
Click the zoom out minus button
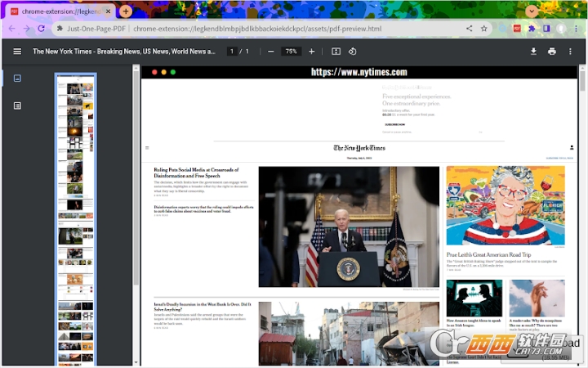[x=271, y=52]
